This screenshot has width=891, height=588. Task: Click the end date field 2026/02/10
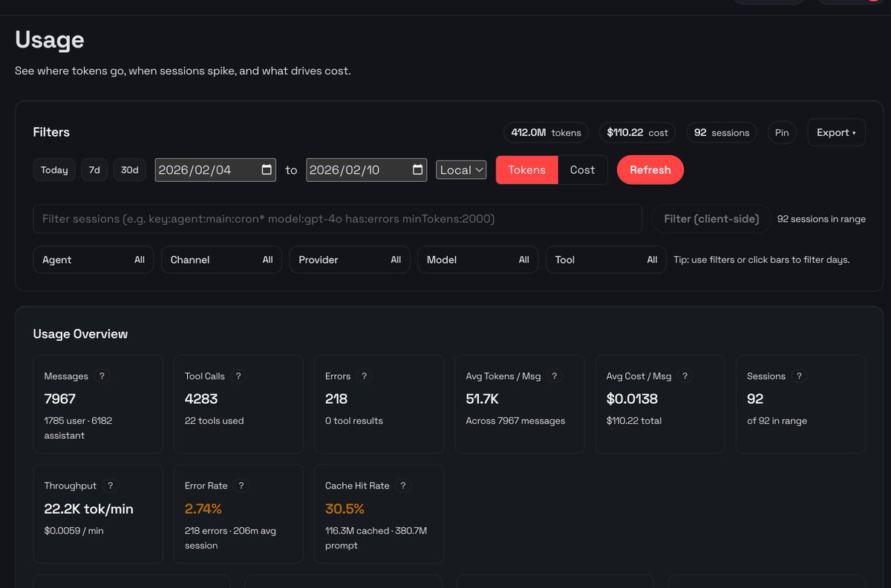[x=367, y=170]
